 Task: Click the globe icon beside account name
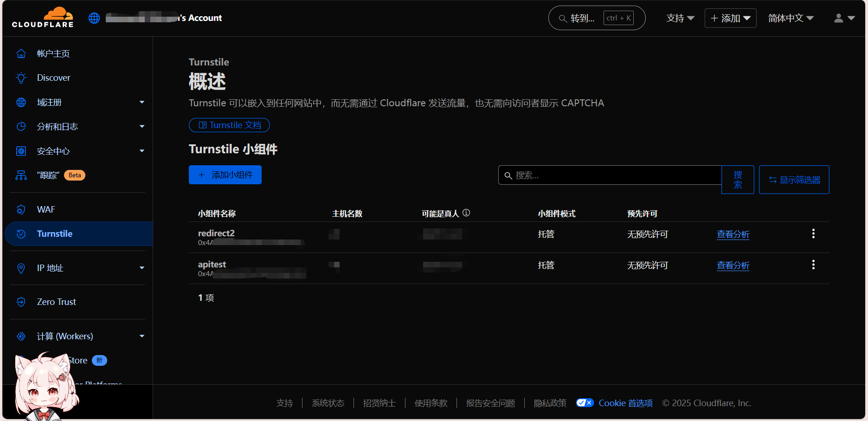(94, 18)
